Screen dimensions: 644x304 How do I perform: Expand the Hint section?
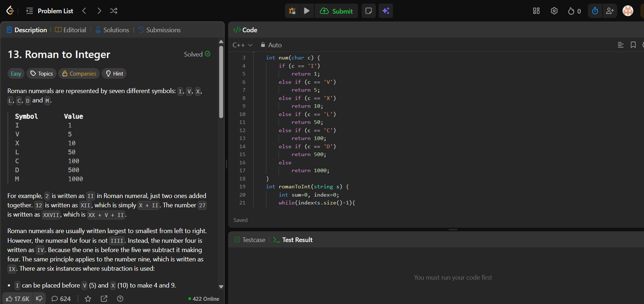(114, 74)
